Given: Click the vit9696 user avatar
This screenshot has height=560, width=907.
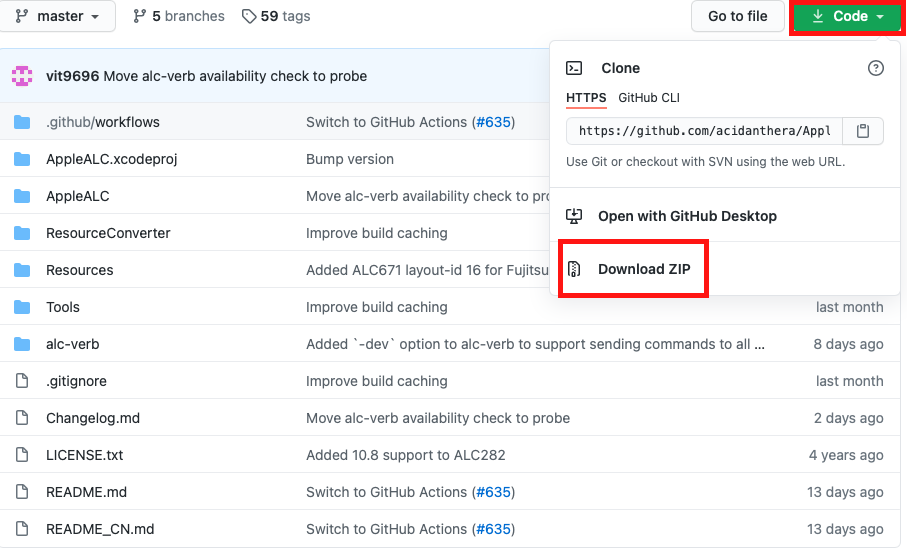Looking at the screenshot, I should (x=22, y=76).
